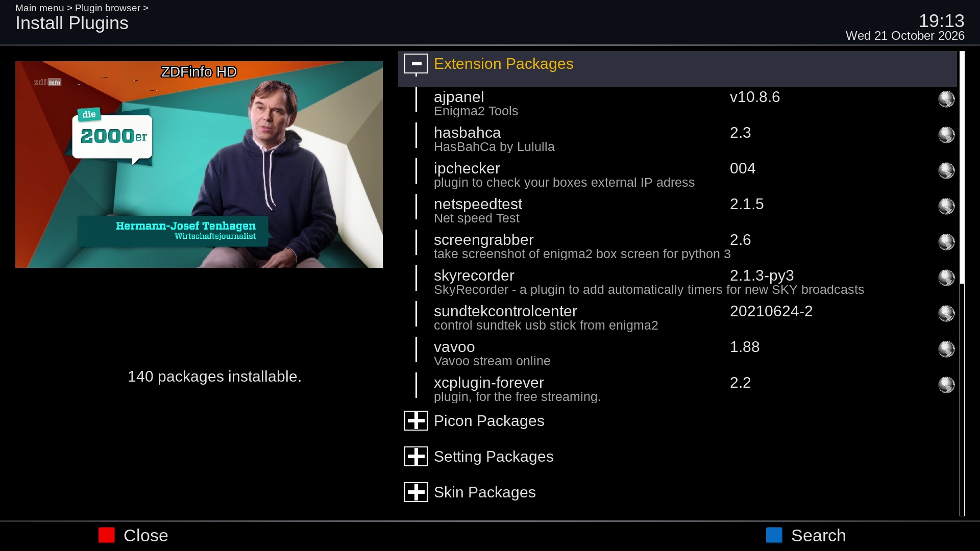980x551 pixels.
Task: Select the xcplugin-forever plugin name
Action: click(489, 383)
